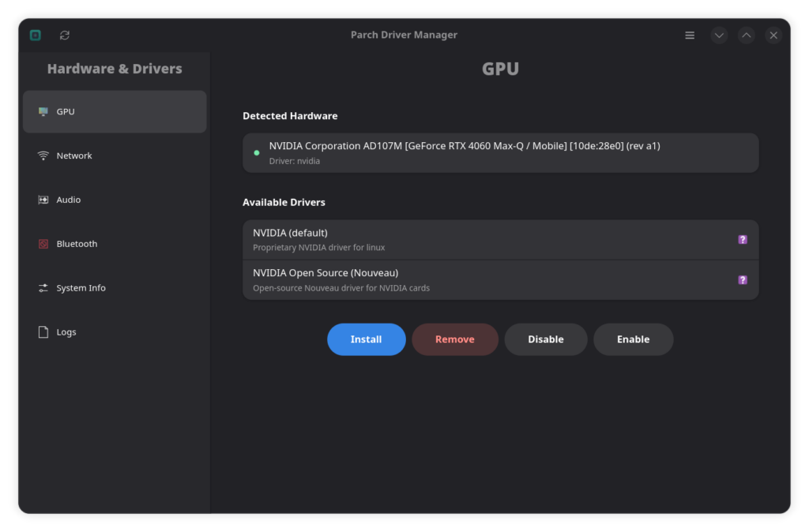Open the hamburger menu

pyautogui.click(x=689, y=35)
